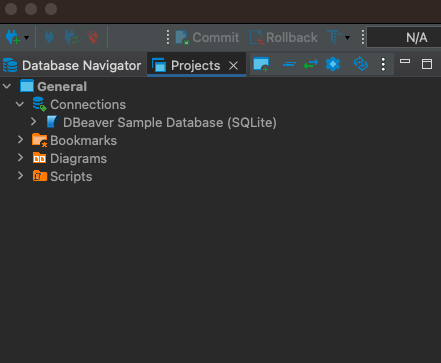Click the N/A active connection field

404,37
